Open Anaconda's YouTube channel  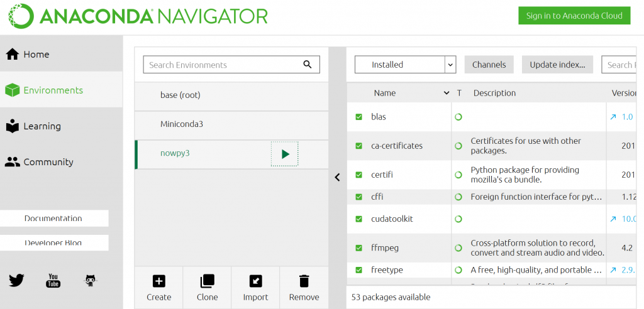(53, 281)
